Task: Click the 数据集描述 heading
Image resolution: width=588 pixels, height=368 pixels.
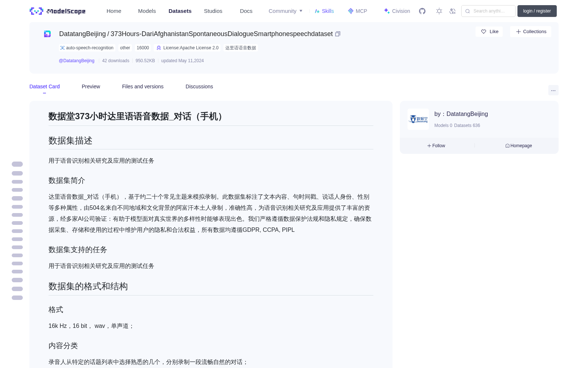Action: [71, 141]
